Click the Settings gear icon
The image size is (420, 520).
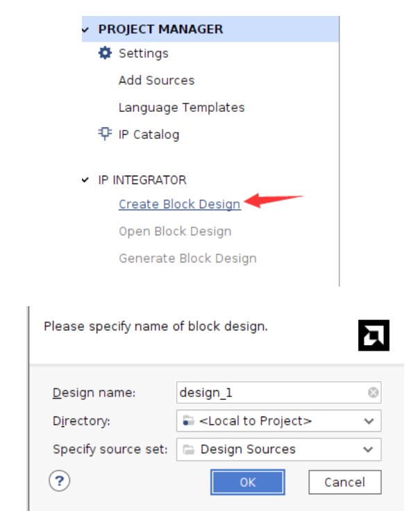[x=105, y=53]
